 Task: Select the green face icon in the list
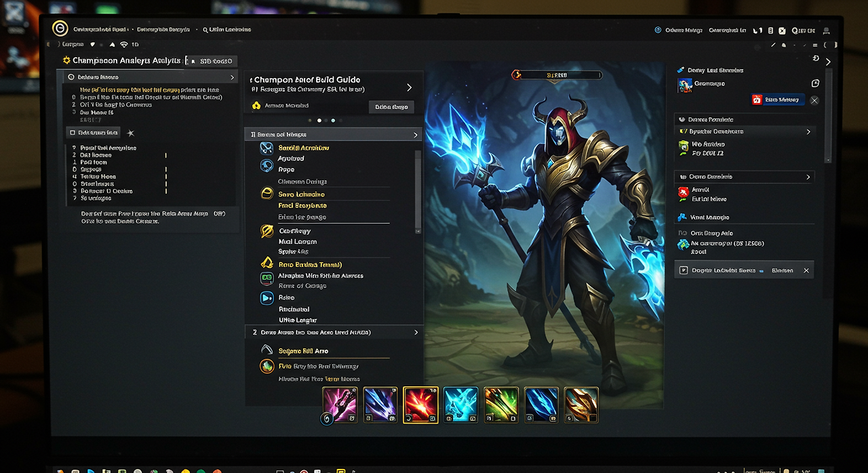(x=267, y=278)
